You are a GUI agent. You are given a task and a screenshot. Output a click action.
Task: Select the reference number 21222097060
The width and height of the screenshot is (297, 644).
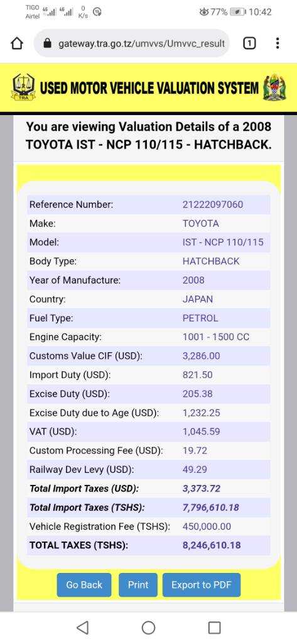click(213, 204)
